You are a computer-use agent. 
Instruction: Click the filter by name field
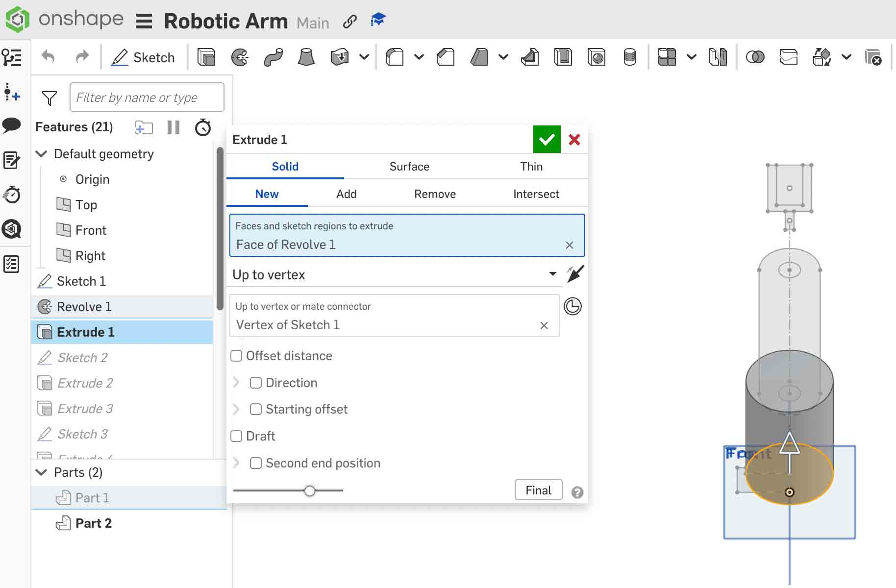147,97
